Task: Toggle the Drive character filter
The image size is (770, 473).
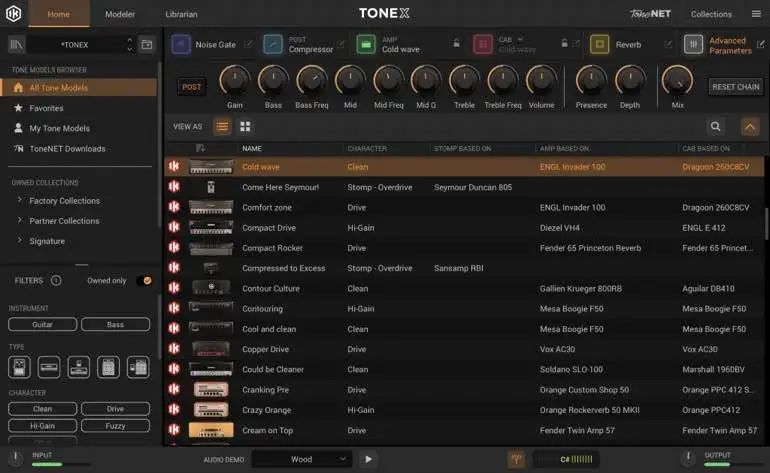Action: click(x=115, y=409)
